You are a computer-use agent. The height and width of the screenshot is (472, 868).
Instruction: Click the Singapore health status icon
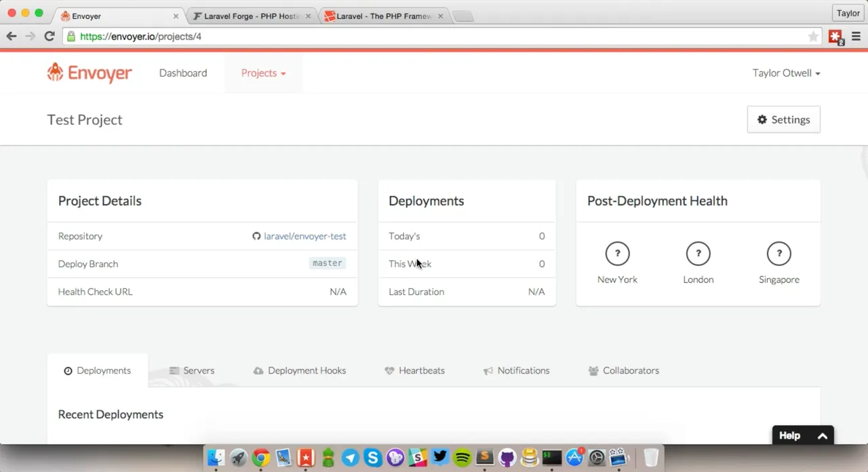click(x=779, y=254)
